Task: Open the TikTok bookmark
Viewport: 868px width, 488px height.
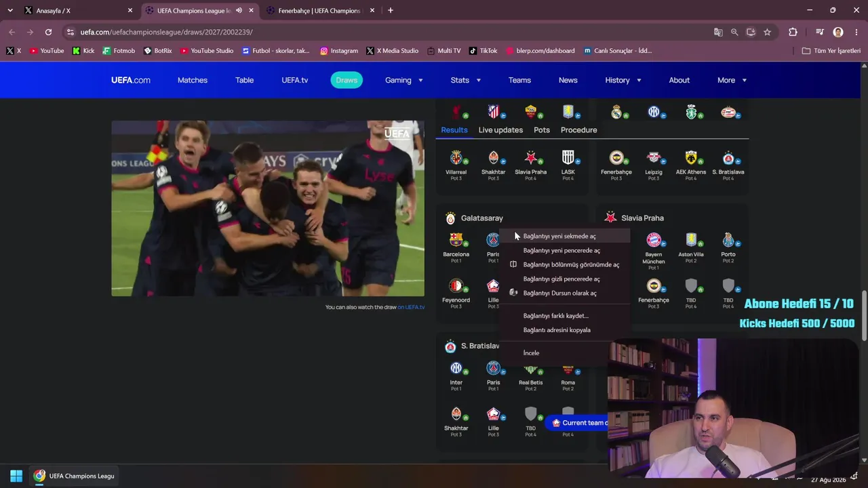Action: [x=483, y=51]
